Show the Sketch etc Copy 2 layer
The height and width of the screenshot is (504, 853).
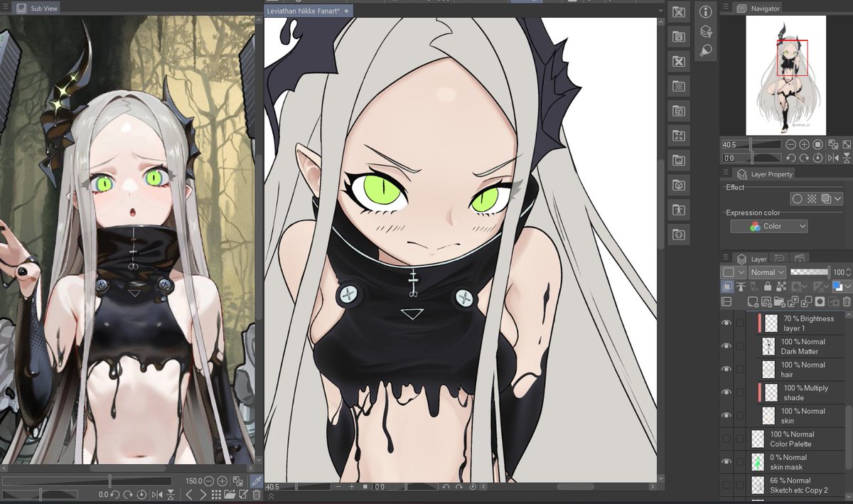point(726,485)
